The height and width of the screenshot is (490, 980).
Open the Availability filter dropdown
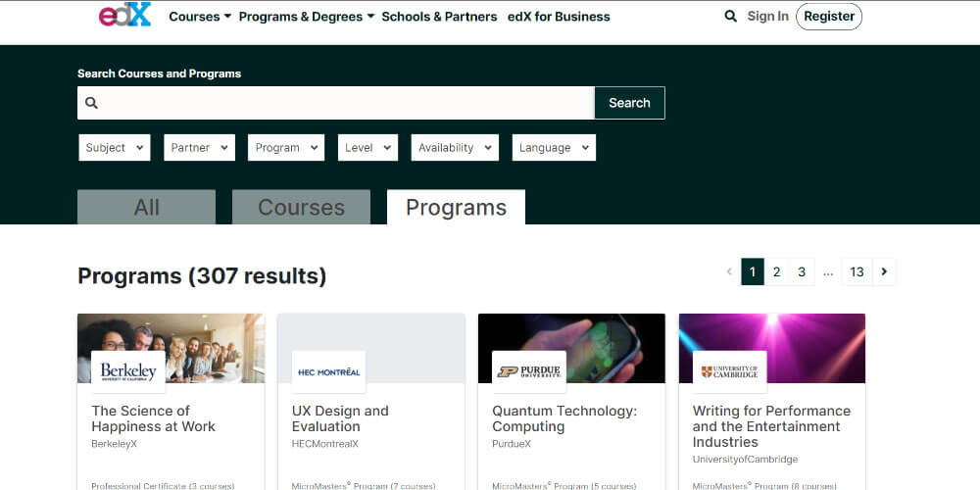(455, 148)
